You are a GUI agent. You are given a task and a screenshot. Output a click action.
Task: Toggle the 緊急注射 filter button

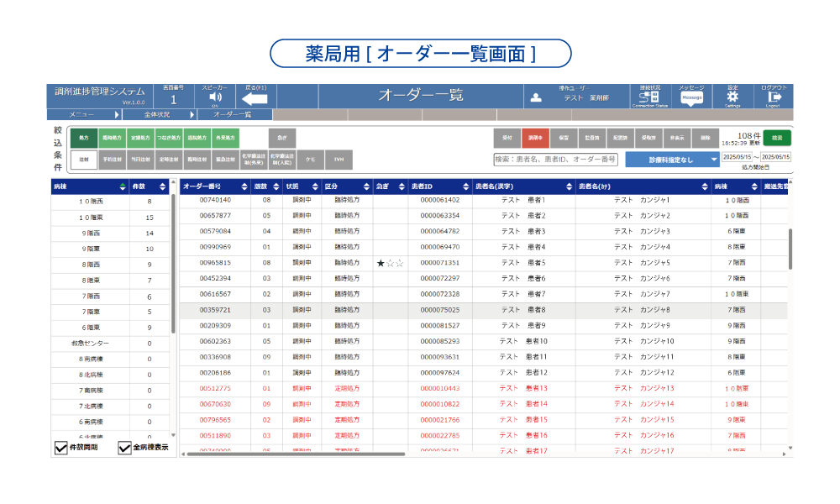tap(225, 160)
